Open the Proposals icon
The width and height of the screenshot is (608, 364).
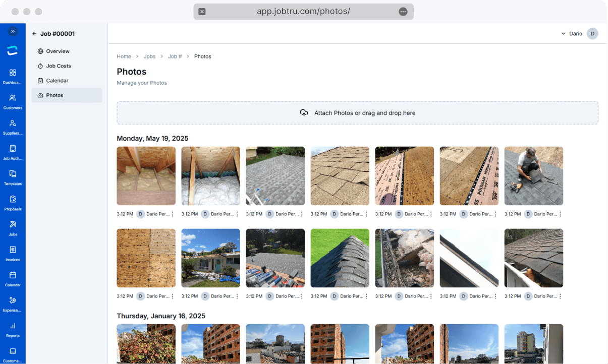click(13, 199)
